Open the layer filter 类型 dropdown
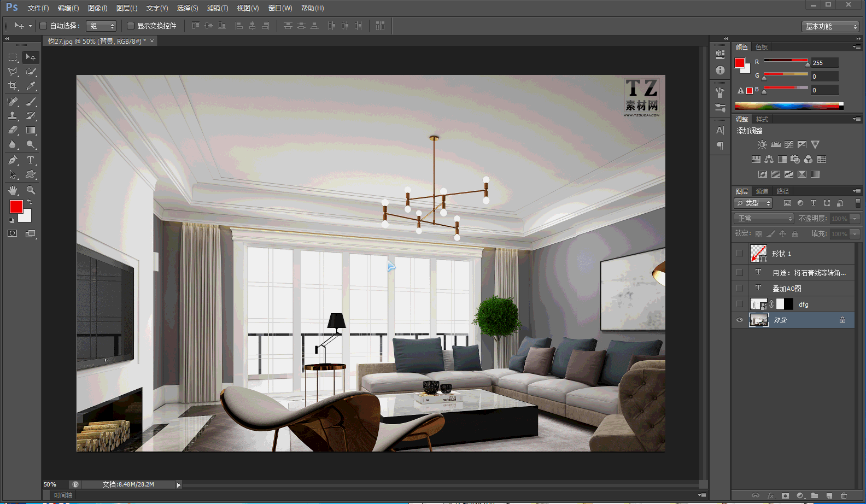 click(753, 203)
